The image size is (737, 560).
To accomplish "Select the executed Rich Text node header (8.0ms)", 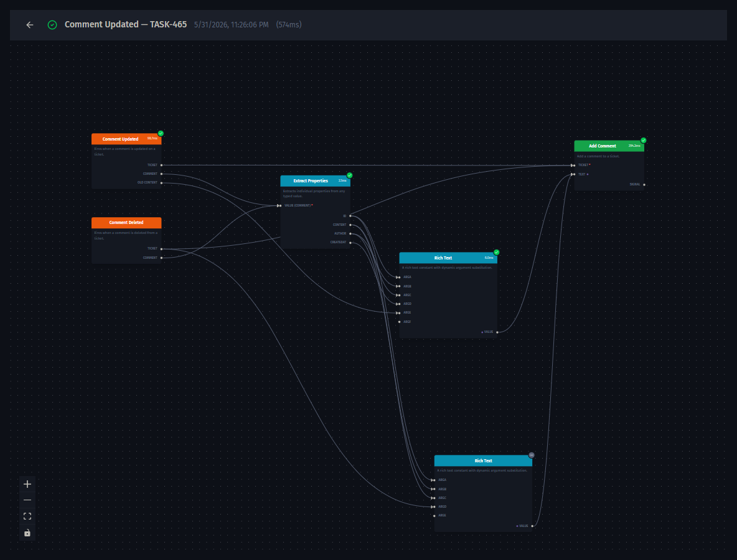I will pos(448,258).
